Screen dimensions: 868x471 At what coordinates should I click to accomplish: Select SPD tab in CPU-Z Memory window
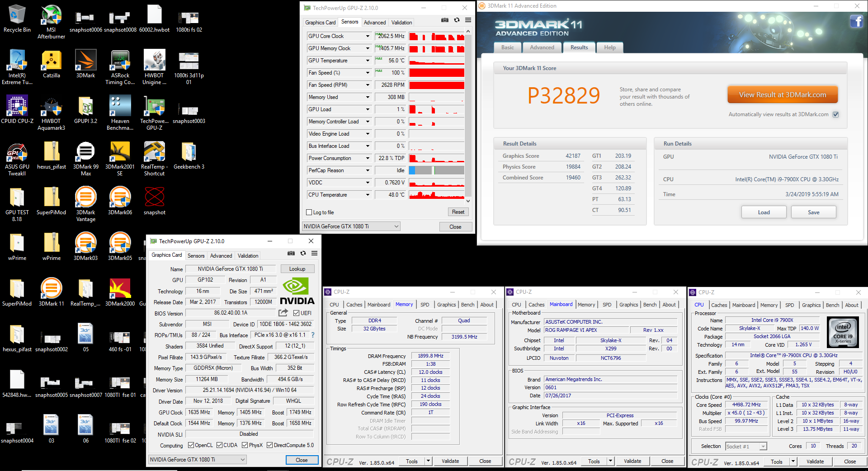click(425, 305)
